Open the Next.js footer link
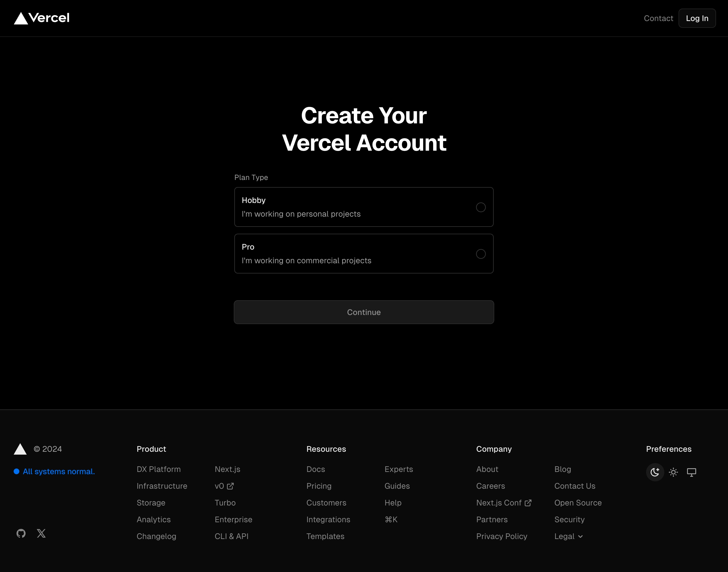Screen dimensions: 728x572 pyautogui.click(x=227, y=469)
